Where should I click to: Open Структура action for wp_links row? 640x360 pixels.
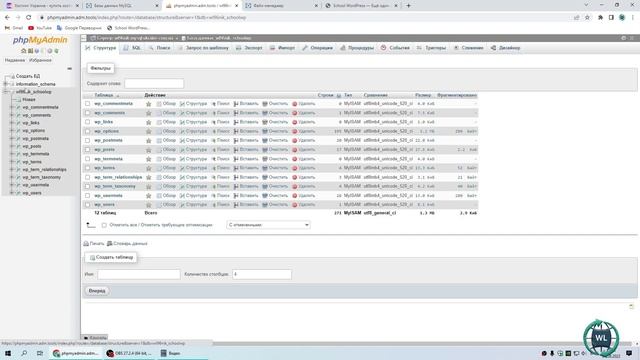[x=193, y=122]
